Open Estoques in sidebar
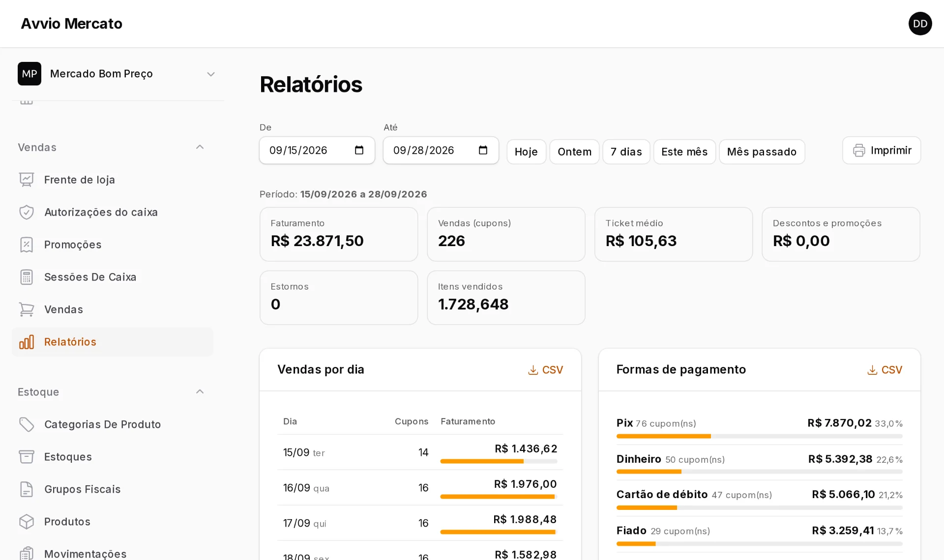 [113, 457]
